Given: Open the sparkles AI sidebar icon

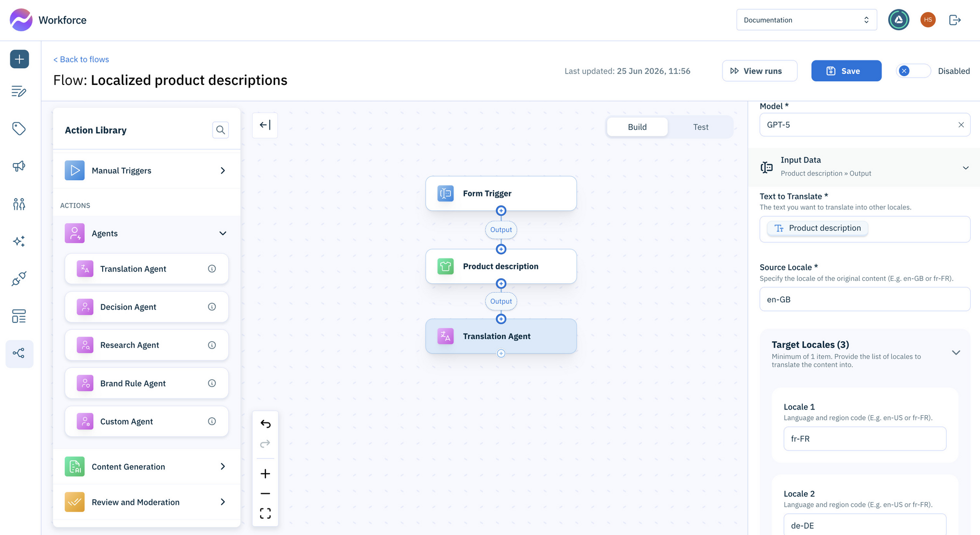Looking at the screenshot, I should point(19,241).
